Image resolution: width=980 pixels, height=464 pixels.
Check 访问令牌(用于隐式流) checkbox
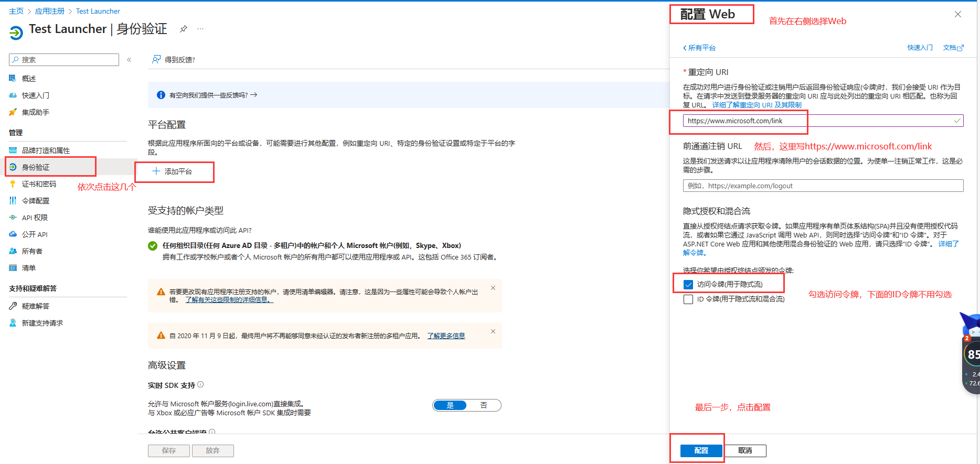(688, 285)
